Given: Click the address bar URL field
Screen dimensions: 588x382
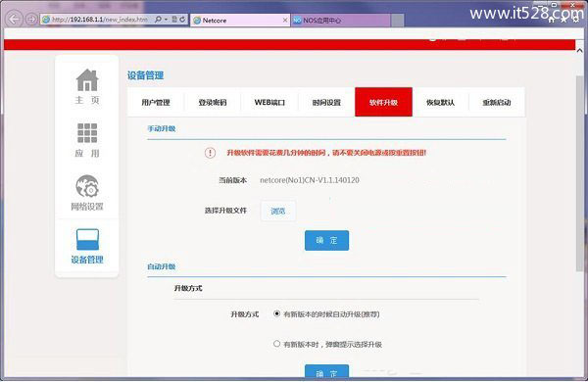Looking at the screenshot, I should (99, 20).
